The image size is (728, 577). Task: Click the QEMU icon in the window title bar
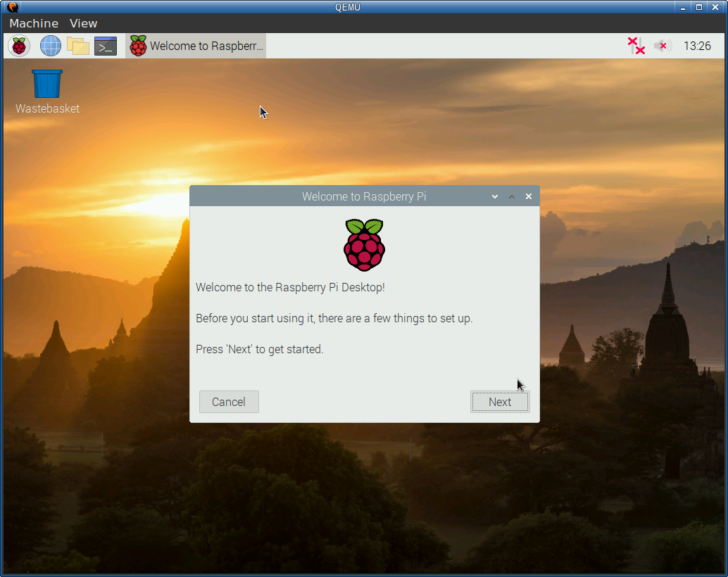[x=13, y=7]
